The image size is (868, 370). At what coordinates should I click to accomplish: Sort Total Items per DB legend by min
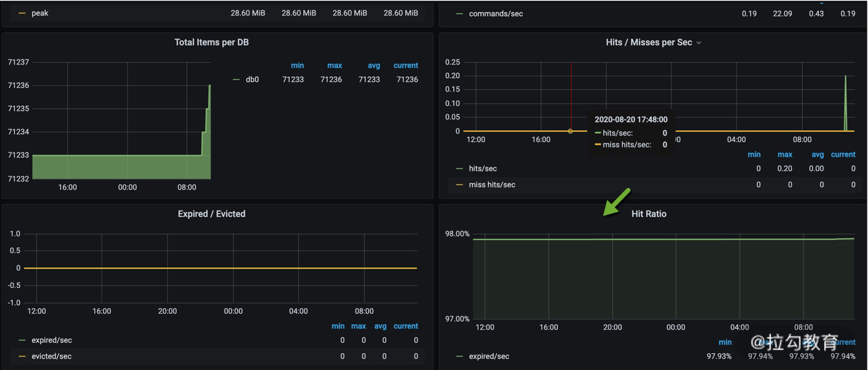297,65
